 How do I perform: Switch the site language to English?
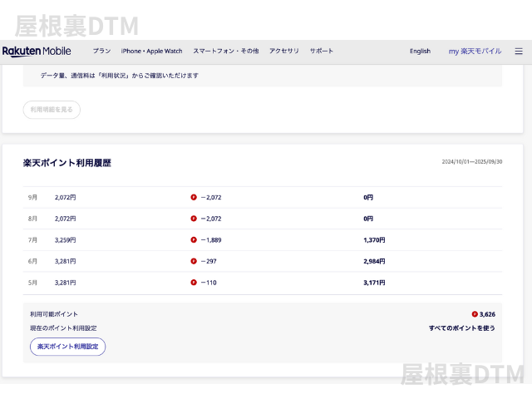[x=420, y=52]
